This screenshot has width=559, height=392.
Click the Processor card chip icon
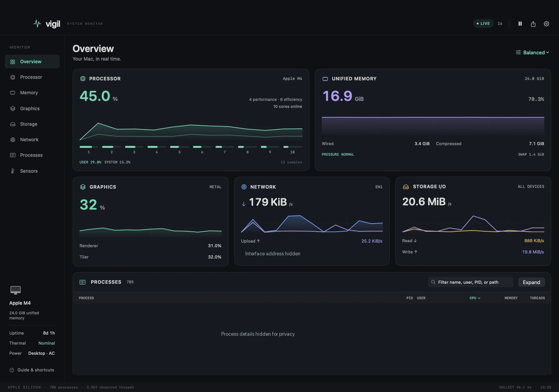pos(83,79)
